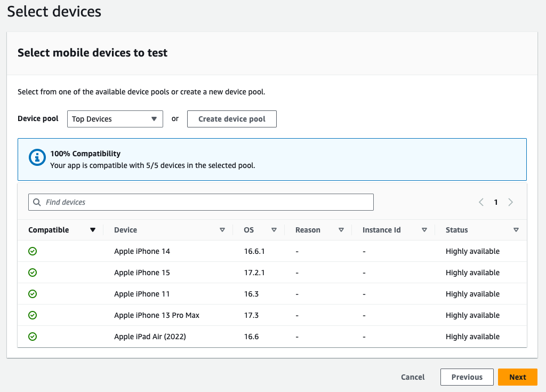This screenshot has height=392, width=546.
Task: Cancel the device selection
Action: 413,377
